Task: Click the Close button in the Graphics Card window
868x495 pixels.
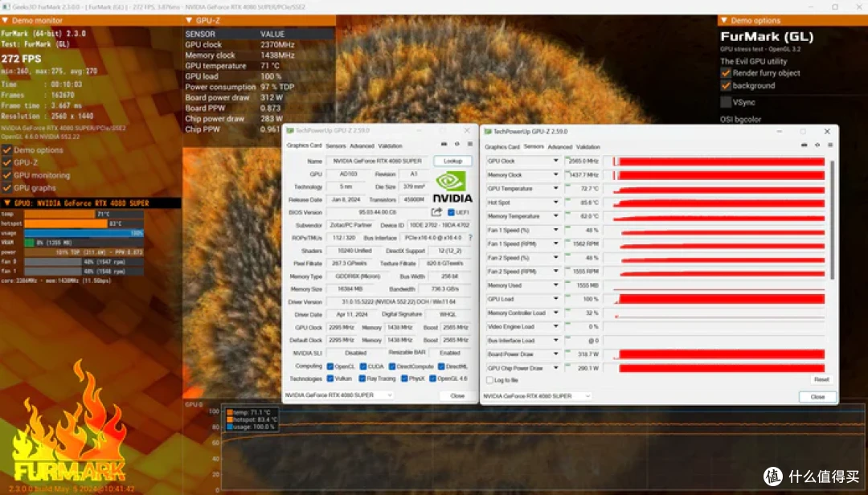Action: 457,396
